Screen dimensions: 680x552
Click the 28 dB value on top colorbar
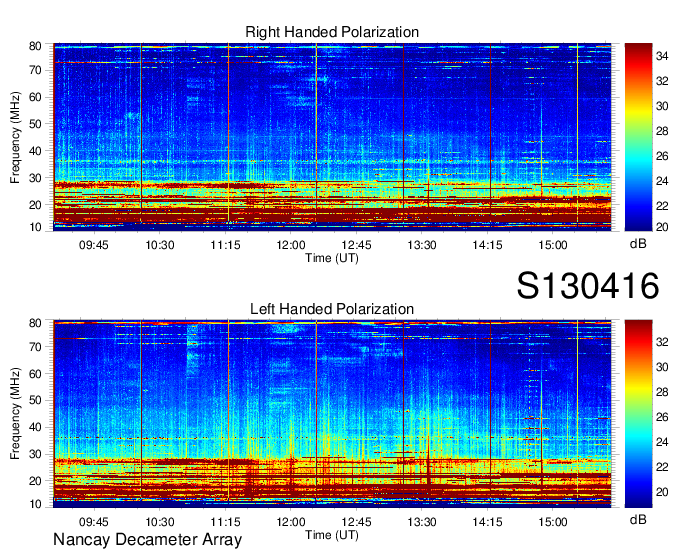[662, 131]
